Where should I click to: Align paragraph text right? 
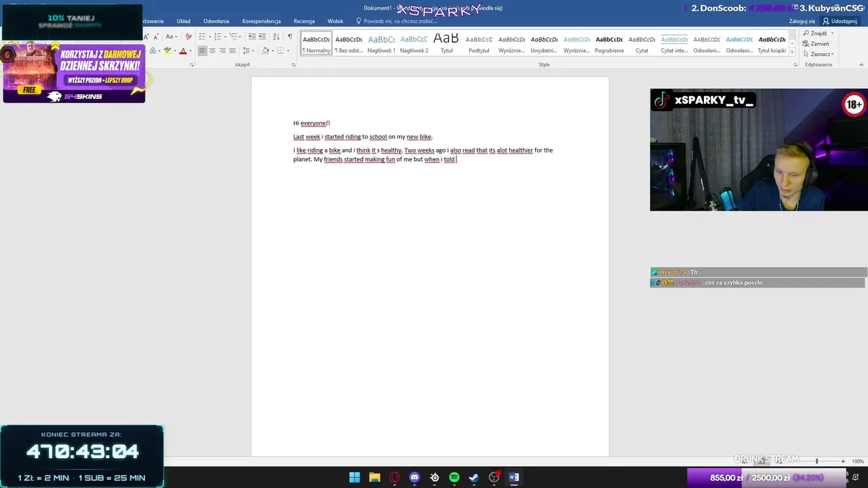[222, 51]
